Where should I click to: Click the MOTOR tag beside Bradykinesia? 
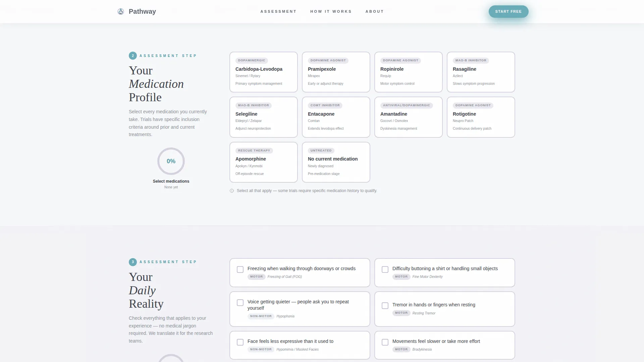pyautogui.click(x=401, y=350)
